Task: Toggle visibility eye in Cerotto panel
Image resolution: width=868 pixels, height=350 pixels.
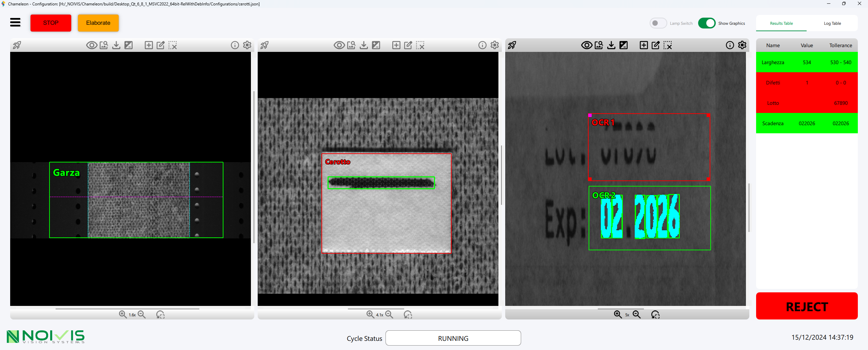Action: pyautogui.click(x=339, y=45)
